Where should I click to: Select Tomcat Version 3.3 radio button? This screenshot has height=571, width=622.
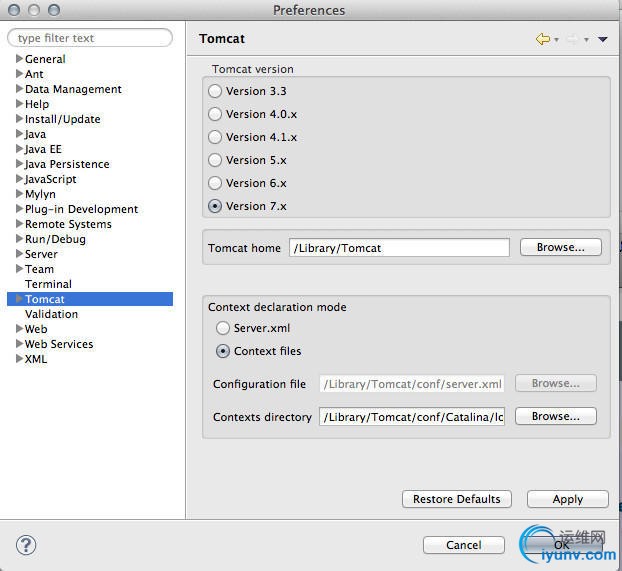215,91
